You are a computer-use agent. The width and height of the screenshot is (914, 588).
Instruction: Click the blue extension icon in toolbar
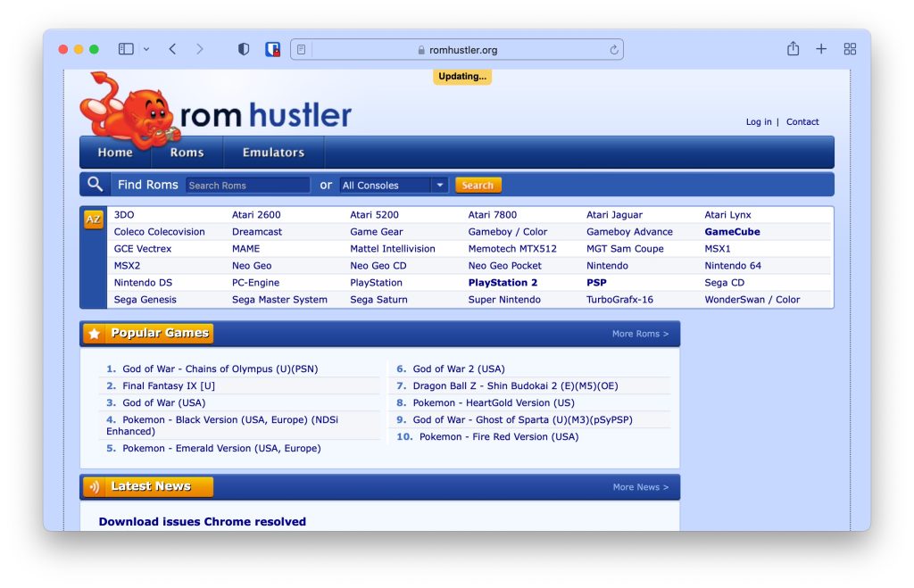pos(272,49)
